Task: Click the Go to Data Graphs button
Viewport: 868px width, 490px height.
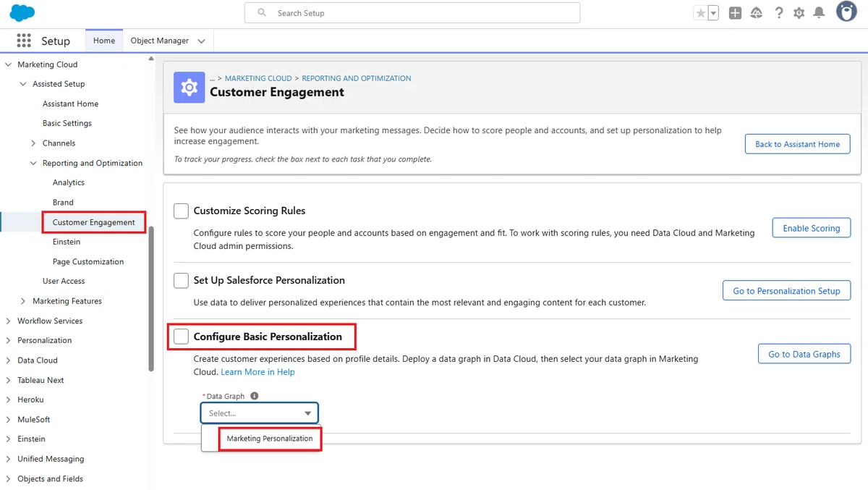Action: tap(804, 354)
